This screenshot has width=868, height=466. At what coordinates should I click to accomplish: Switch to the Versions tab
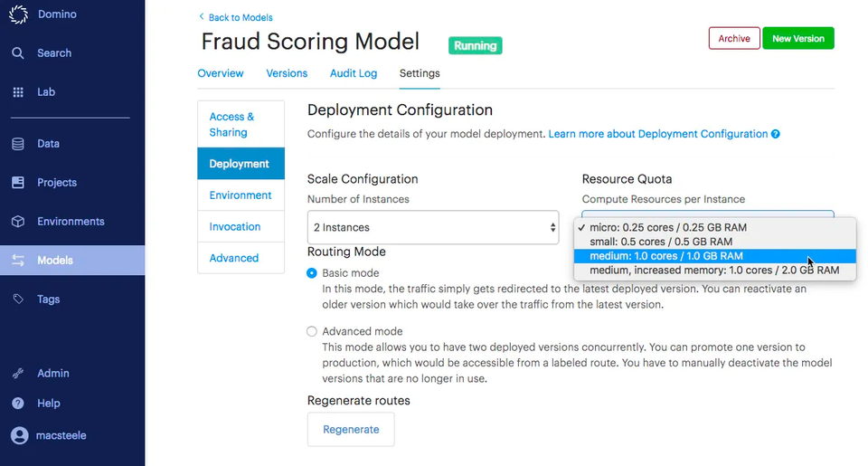(287, 73)
